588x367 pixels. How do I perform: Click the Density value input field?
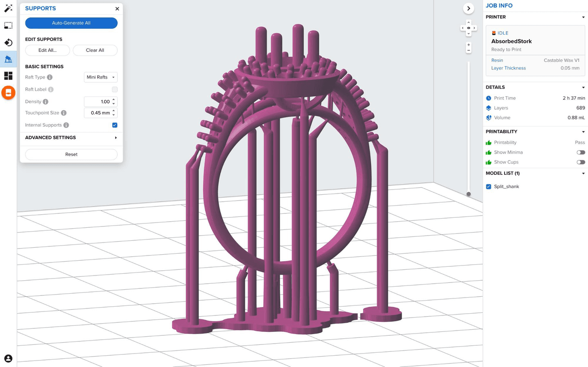pos(98,102)
